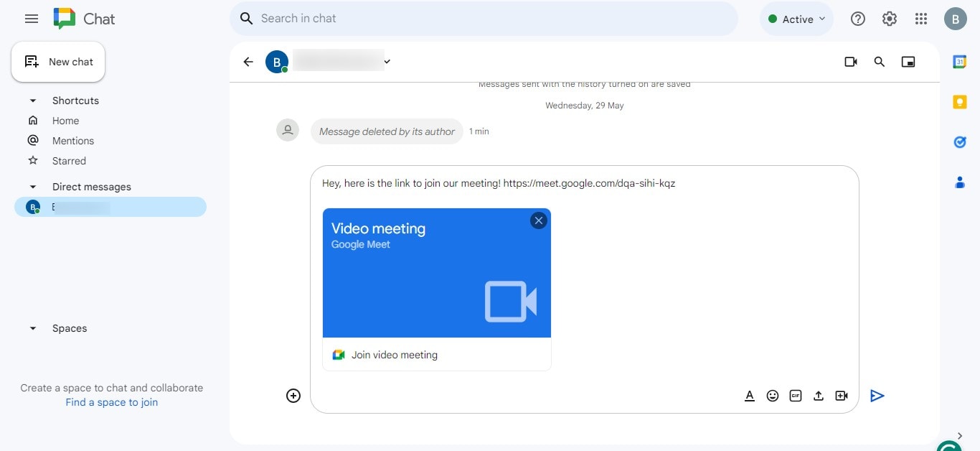Screen dimensions: 980x451
Task: Open the Google Calendar side panel
Action: [960, 62]
